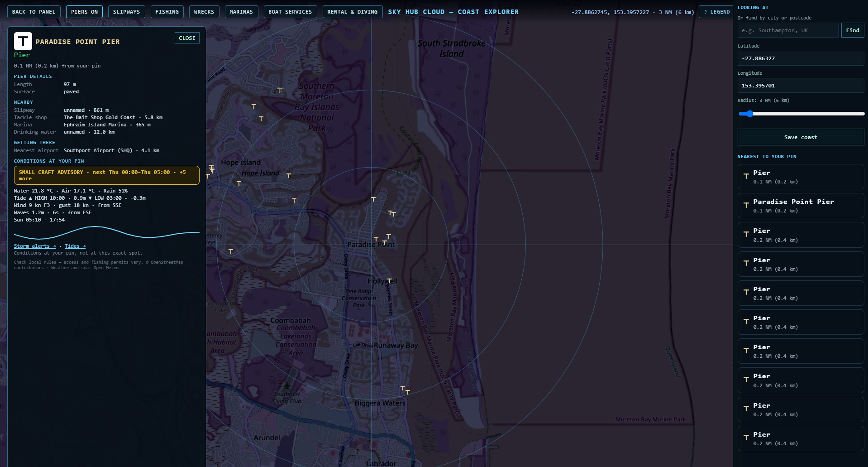868x467 pixels.
Task: Close the Paradise Point Pier details panel
Action: (187, 38)
